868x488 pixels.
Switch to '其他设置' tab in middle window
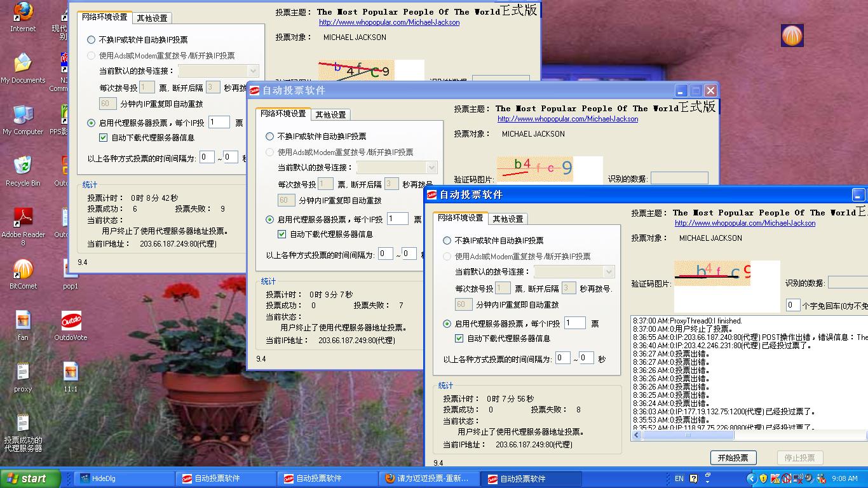330,114
